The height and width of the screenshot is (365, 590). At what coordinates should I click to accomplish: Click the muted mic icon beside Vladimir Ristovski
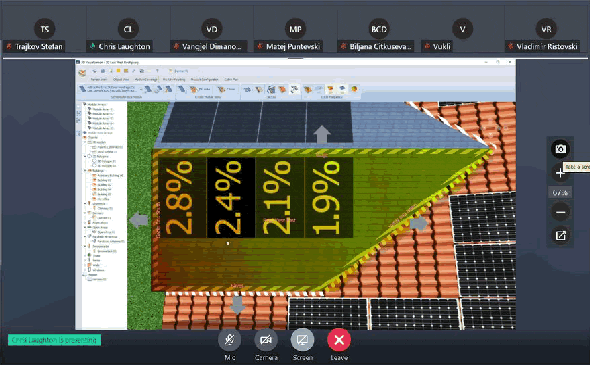510,47
